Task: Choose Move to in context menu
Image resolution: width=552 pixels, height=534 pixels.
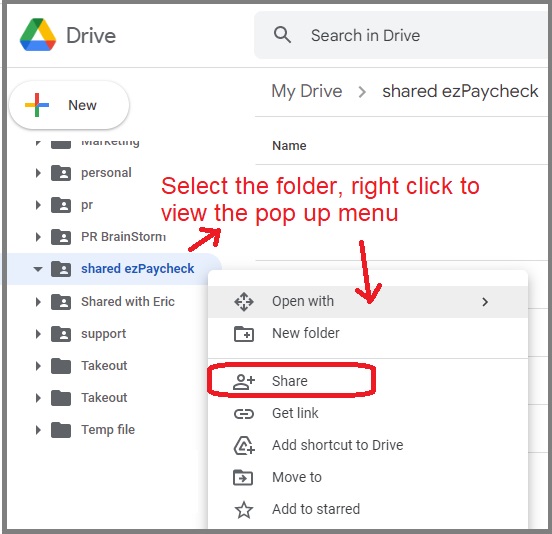Action: (368, 477)
